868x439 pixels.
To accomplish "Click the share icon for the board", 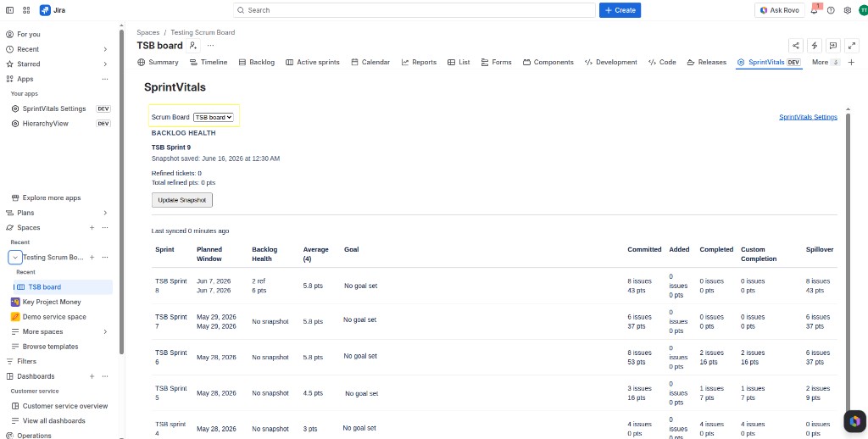I will (x=795, y=46).
